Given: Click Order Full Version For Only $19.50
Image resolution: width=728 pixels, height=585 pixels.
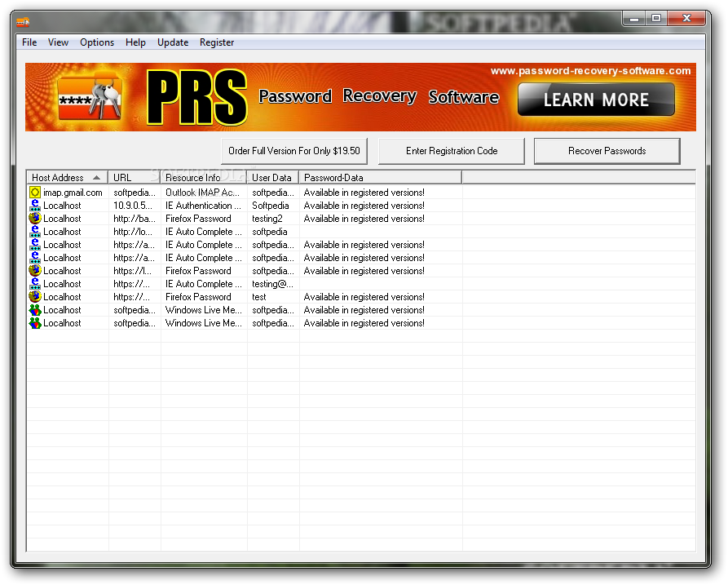Looking at the screenshot, I should 294,151.
